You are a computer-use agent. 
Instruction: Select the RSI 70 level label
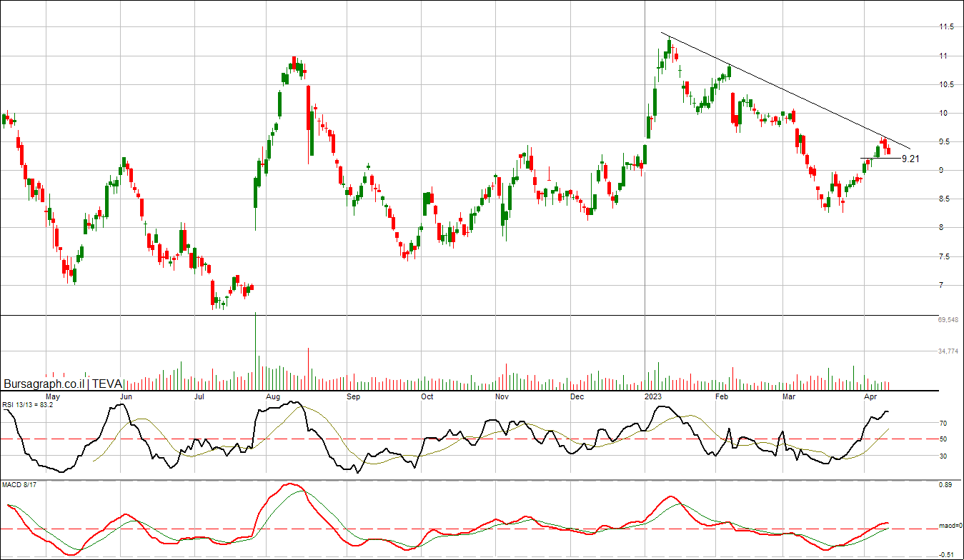943,424
